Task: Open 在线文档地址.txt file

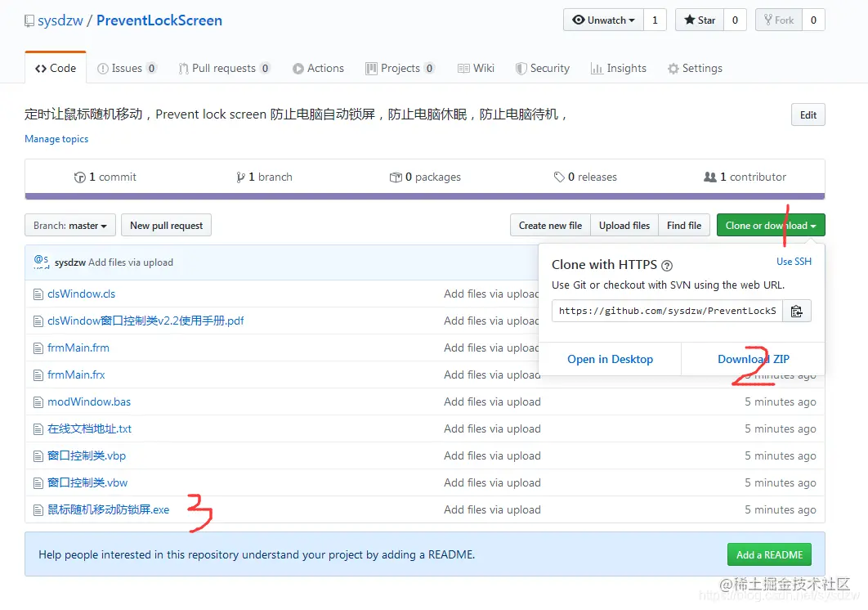Action: [90, 428]
